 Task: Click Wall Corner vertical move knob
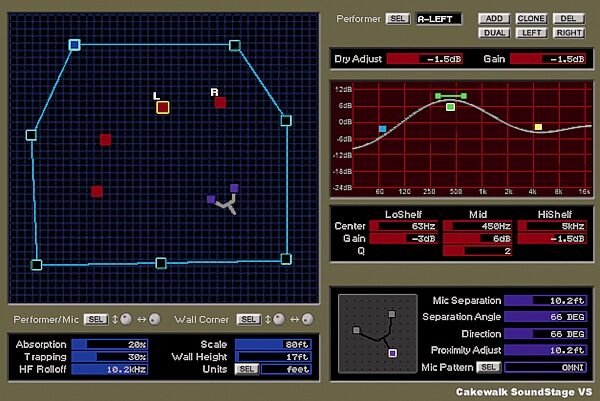(x=279, y=319)
